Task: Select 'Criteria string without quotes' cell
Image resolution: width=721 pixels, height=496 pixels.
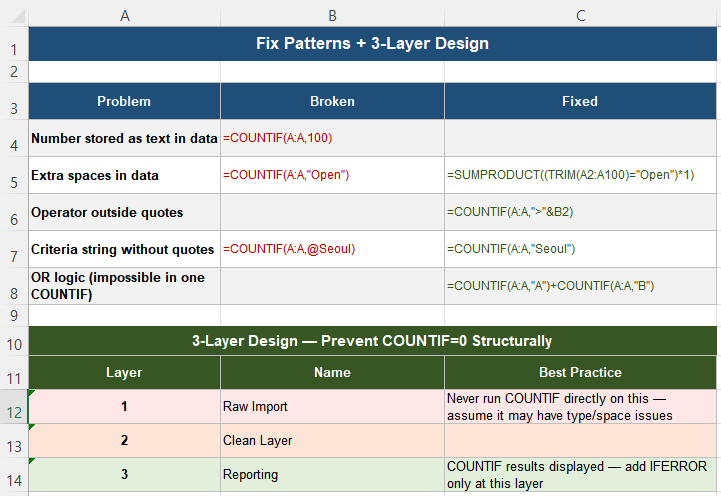Action: click(125, 249)
